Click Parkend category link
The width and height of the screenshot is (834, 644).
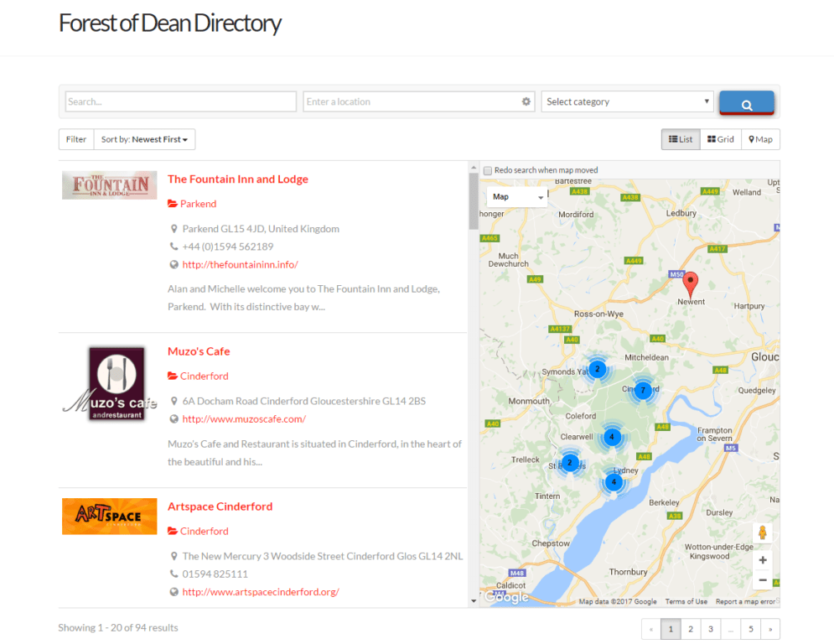[199, 204]
